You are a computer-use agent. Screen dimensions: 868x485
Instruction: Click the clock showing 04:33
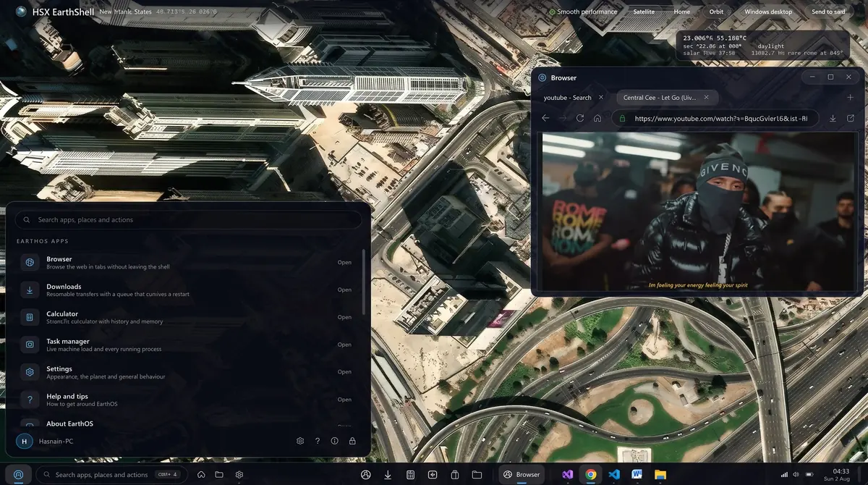pyautogui.click(x=841, y=471)
